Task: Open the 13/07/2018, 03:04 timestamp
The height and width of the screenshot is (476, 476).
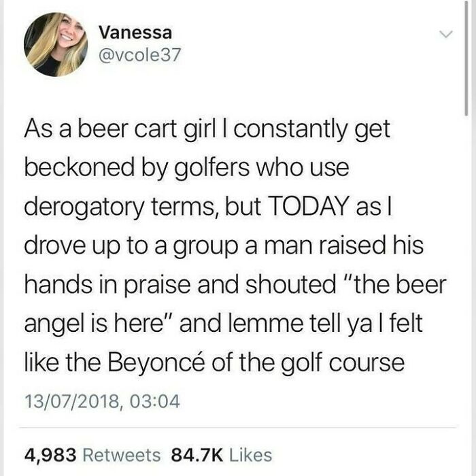Action: (x=102, y=401)
